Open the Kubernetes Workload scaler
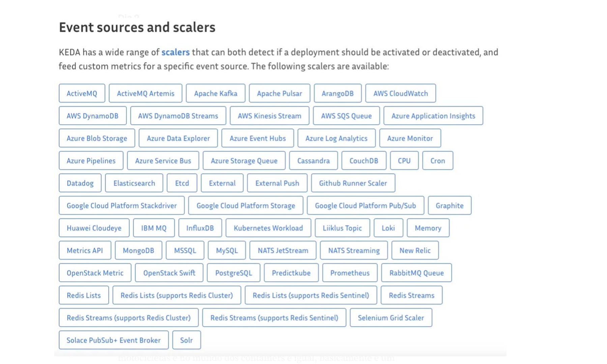The width and height of the screenshot is (607, 364). click(x=268, y=228)
